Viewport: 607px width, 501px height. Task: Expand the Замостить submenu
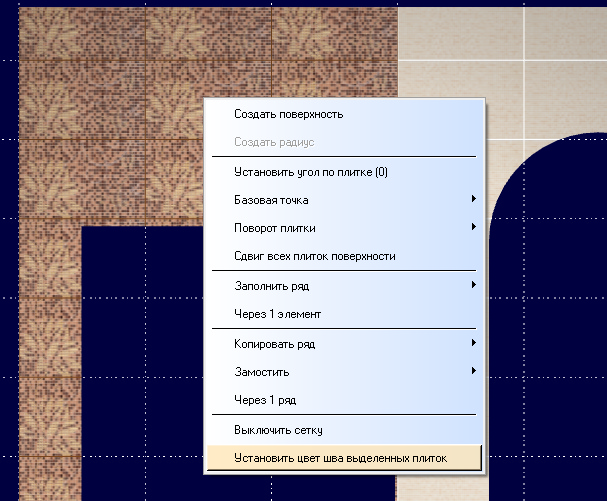pyautogui.click(x=261, y=372)
